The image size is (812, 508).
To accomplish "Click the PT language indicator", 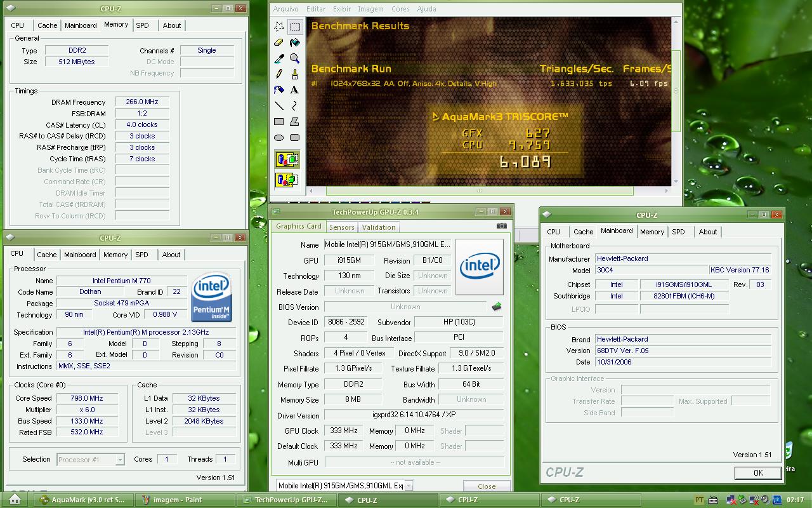I will pos(699,500).
